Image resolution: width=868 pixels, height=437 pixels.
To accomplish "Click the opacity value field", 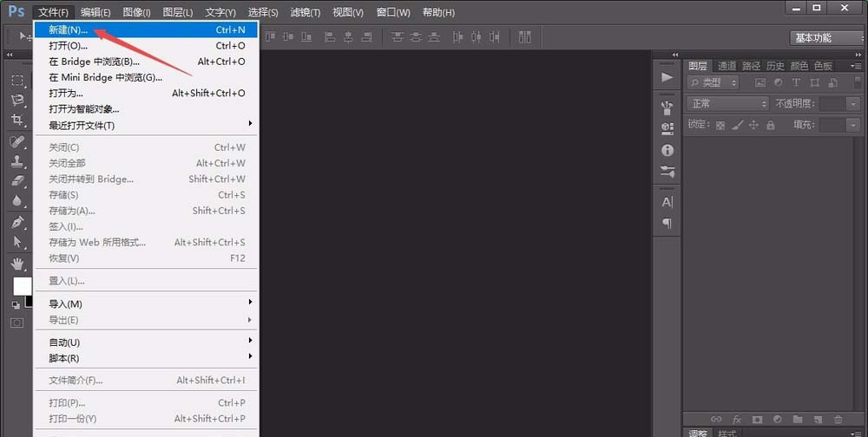I will click(x=833, y=103).
